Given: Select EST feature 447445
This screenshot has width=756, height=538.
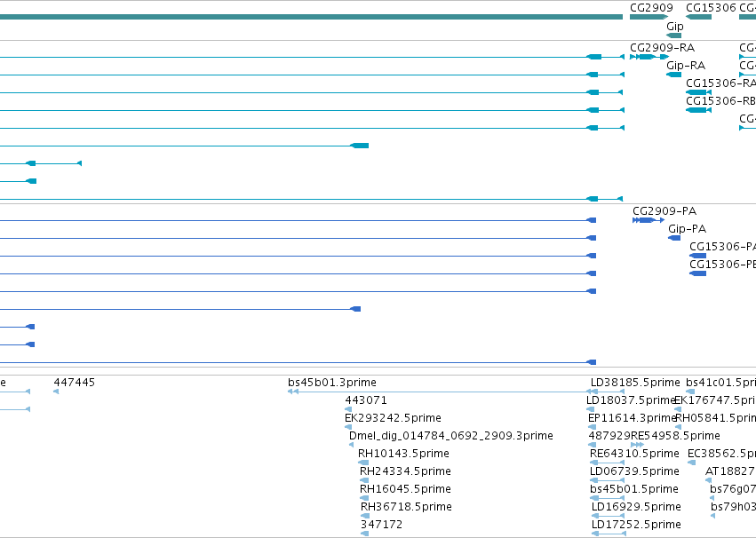Looking at the screenshot, I should click(75, 383).
